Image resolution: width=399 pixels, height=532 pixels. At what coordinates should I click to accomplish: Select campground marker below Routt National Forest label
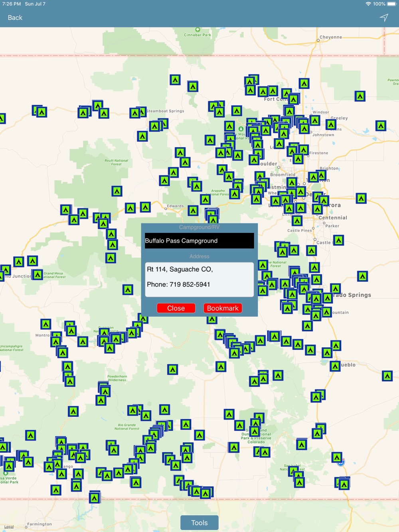(117, 191)
